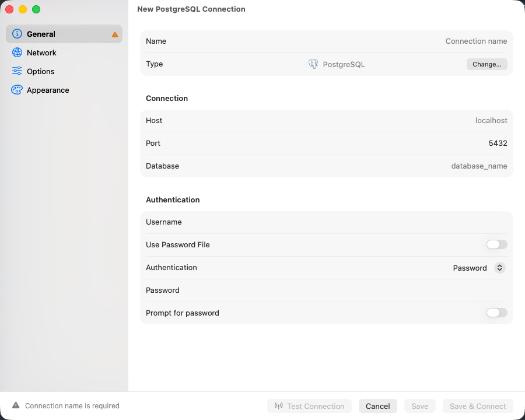Click the Save button
The image size is (525, 420).
tap(419, 406)
